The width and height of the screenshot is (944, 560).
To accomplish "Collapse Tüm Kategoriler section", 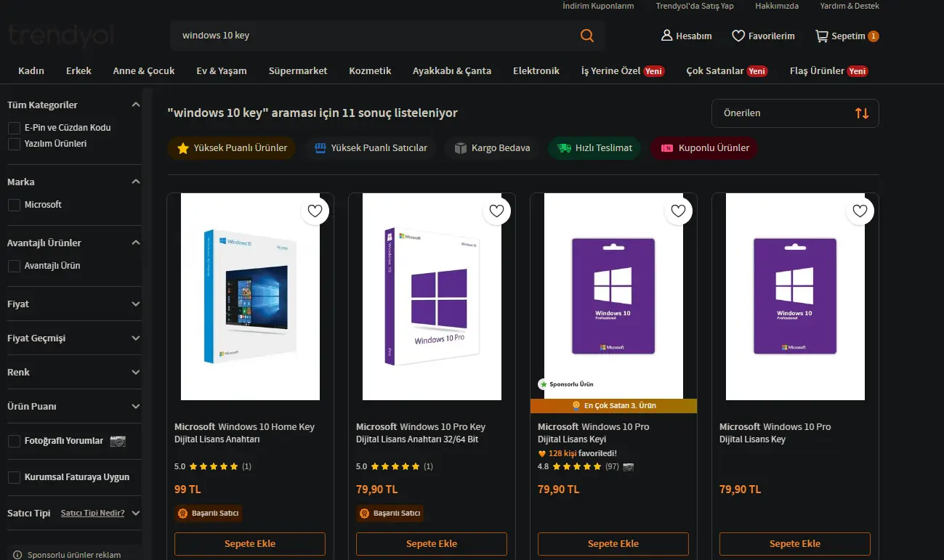I will tap(136, 105).
